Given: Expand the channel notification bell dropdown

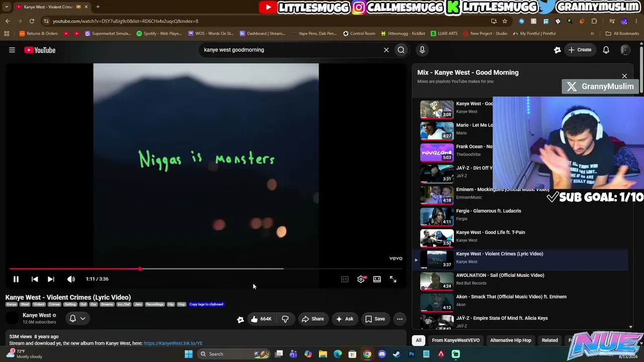Looking at the screenshot, I should click(x=77, y=318).
